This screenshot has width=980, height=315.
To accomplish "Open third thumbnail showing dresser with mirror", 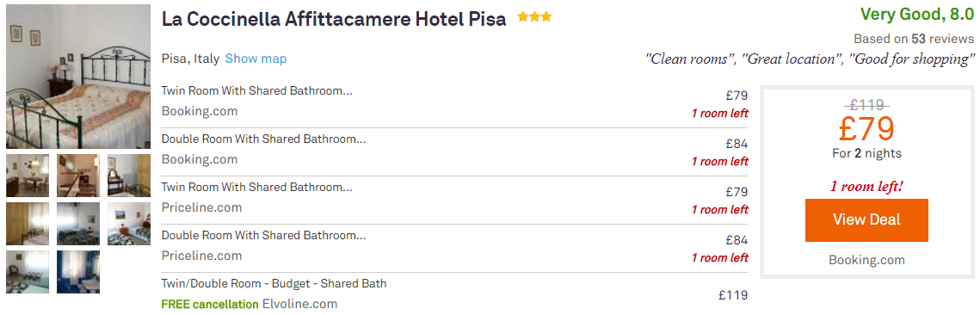I will (129, 176).
